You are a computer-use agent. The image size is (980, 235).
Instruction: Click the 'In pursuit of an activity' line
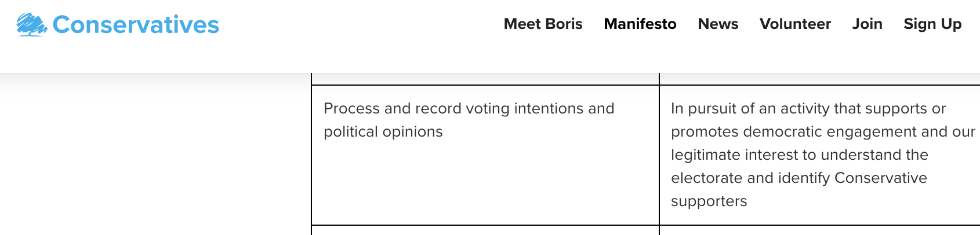808,108
